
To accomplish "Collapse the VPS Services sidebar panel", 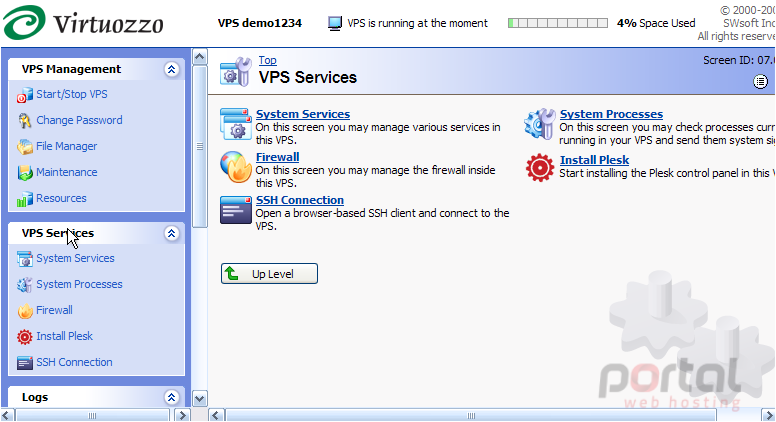I will tap(171, 234).
